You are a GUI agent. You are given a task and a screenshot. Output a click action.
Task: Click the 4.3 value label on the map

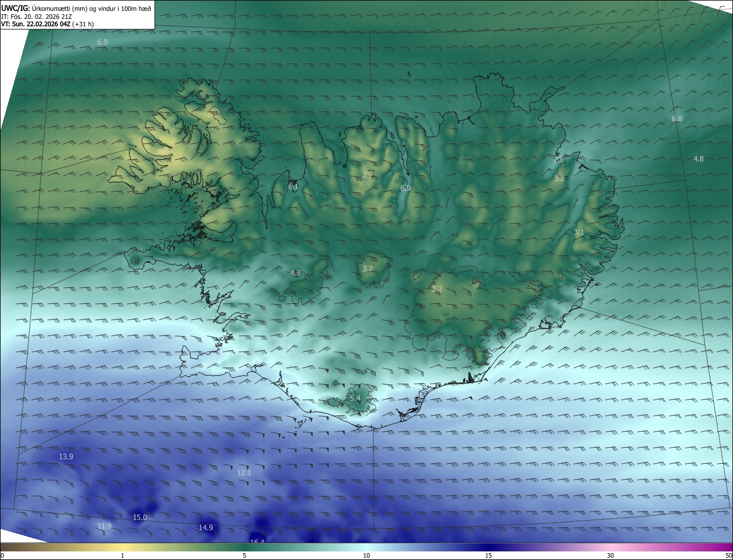[295, 273]
